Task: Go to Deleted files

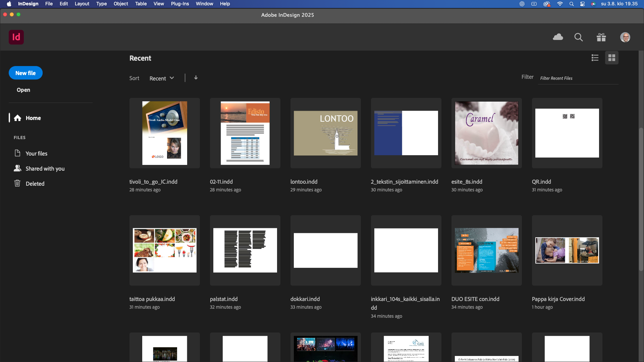Action: (x=35, y=184)
